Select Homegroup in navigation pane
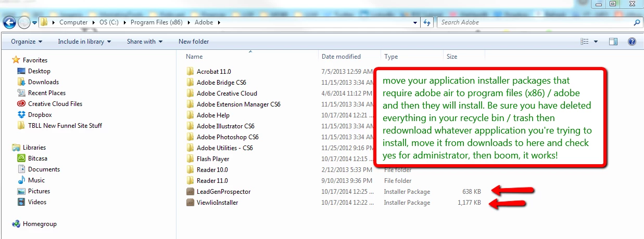The height and width of the screenshot is (239, 644). click(40, 224)
